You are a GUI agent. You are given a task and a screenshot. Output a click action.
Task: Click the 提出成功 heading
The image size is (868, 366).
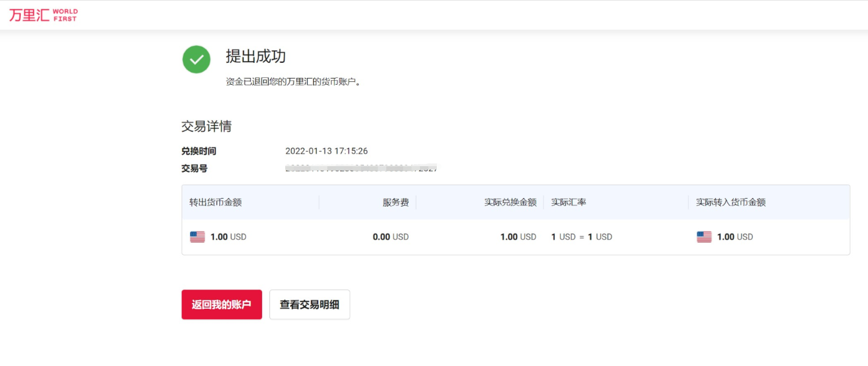point(255,57)
